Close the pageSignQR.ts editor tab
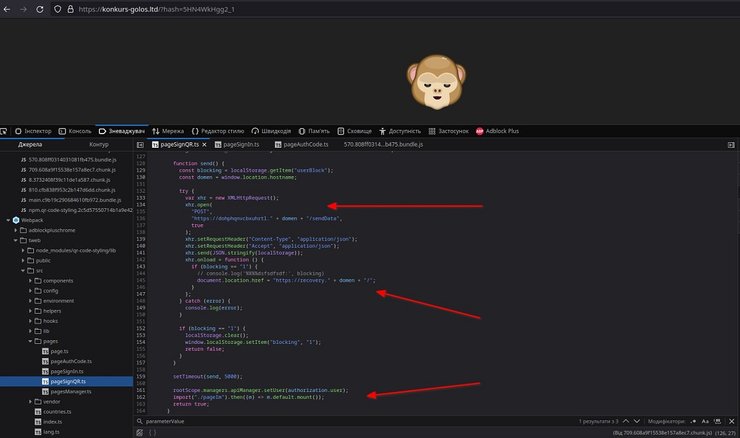This screenshot has width=740, height=438. pyautogui.click(x=204, y=145)
